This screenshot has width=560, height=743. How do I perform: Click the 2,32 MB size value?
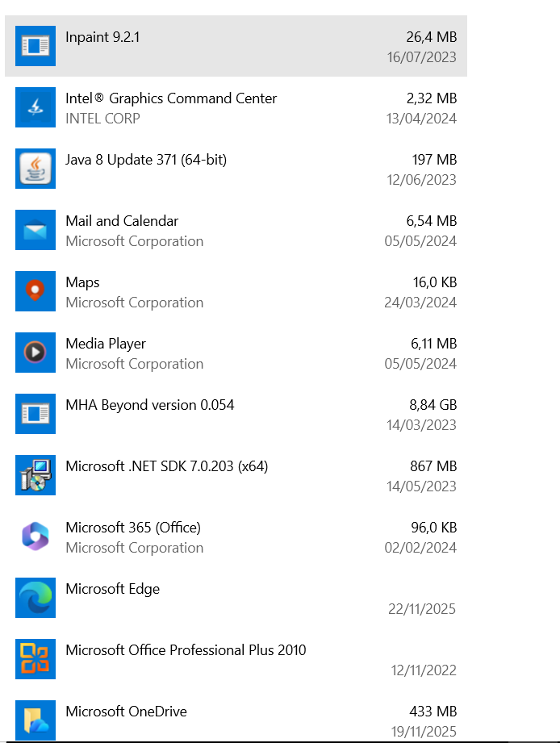(x=432, y=98)
